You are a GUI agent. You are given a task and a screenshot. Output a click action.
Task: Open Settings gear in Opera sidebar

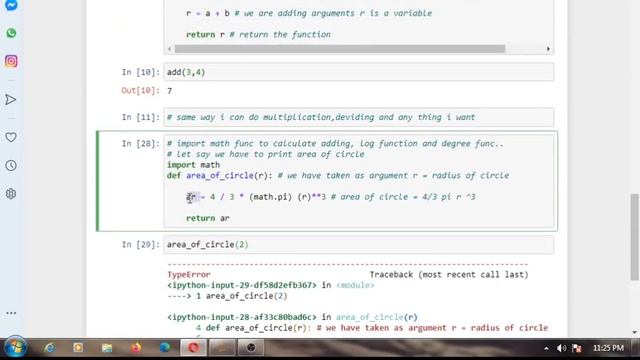coord(11,193)
